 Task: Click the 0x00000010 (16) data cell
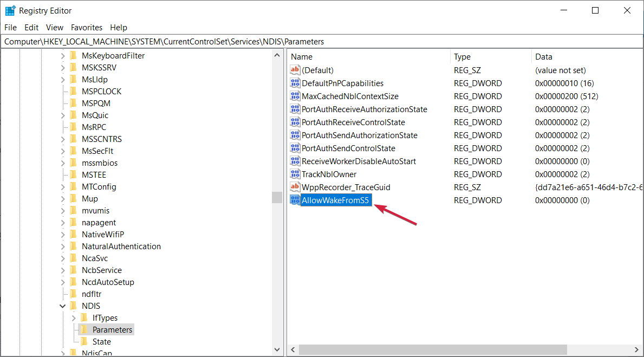coord(564,83)
